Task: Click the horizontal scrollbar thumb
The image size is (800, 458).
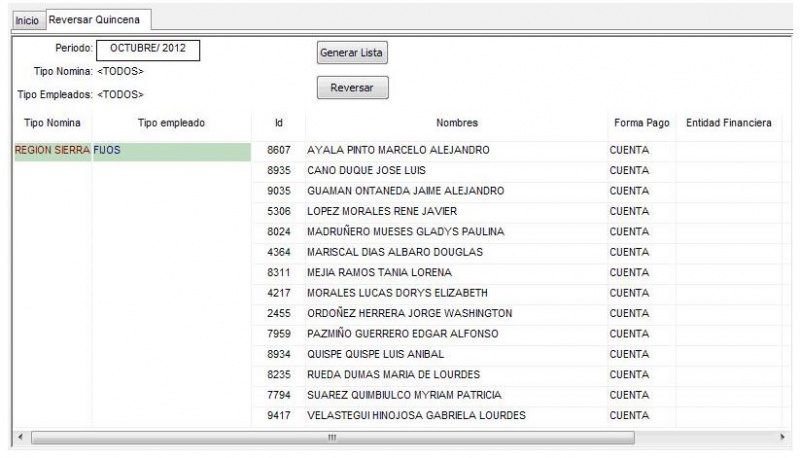Action: pyautogui.click(x=333, y=438)
